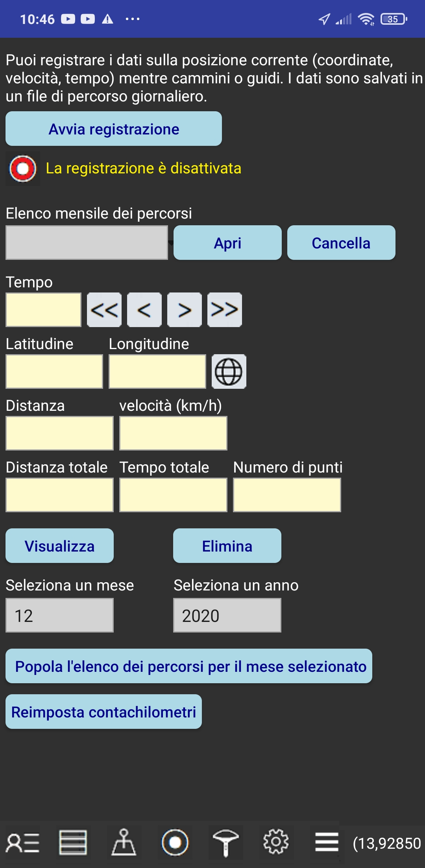Jump to first point with << button
The height and width of the screenshot is (868, 425).
point(104,310)
